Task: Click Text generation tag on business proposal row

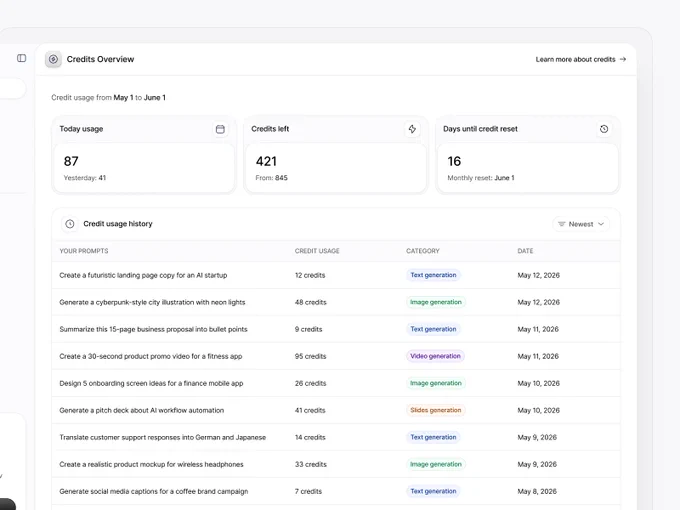Action: coord(433,329)
